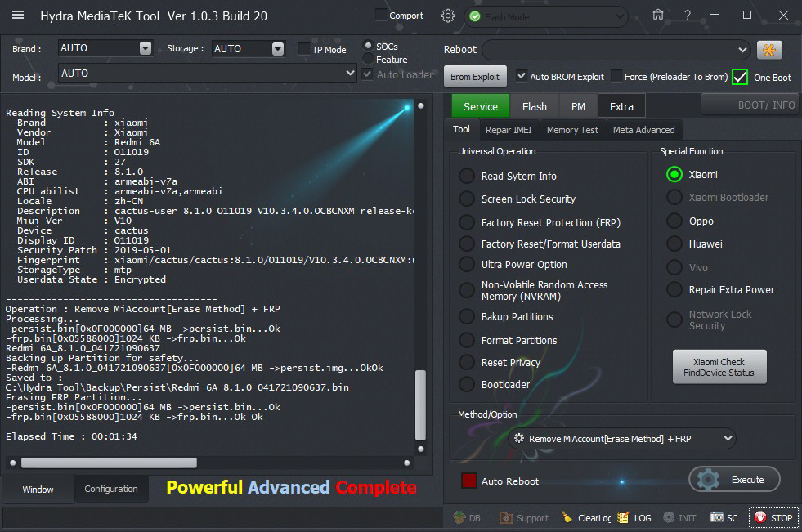The image size is (802, 532).
Task: Click Xiaomi Check FindDevice Status button
Action: point(719,367)
